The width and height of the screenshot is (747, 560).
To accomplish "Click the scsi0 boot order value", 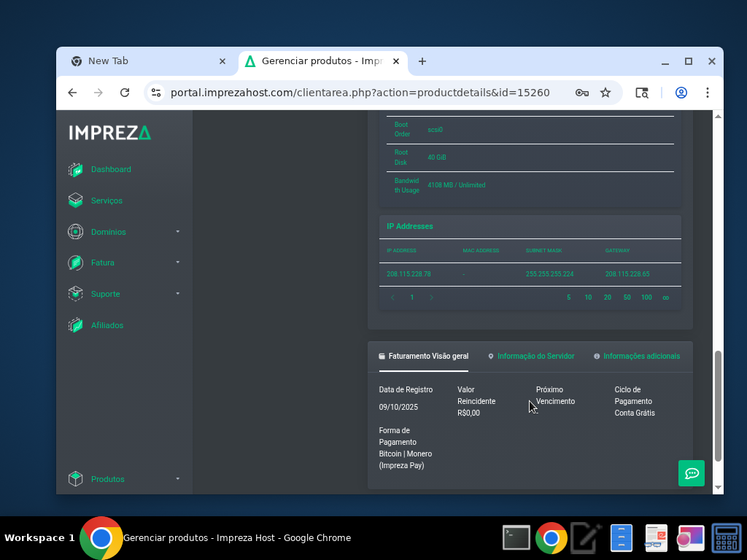I will [x=435, y=130].
